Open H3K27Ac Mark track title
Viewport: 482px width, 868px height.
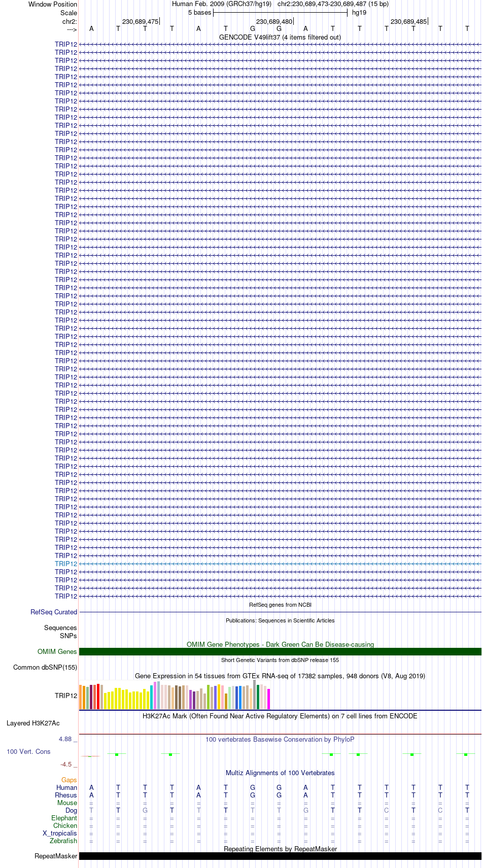(x=280, y=716)
